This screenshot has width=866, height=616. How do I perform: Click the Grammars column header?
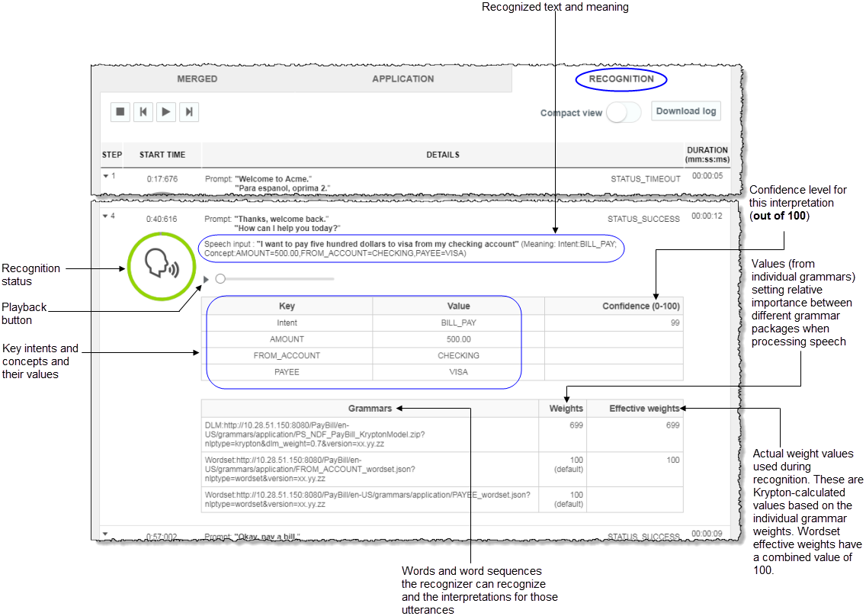tap(370, 408)
